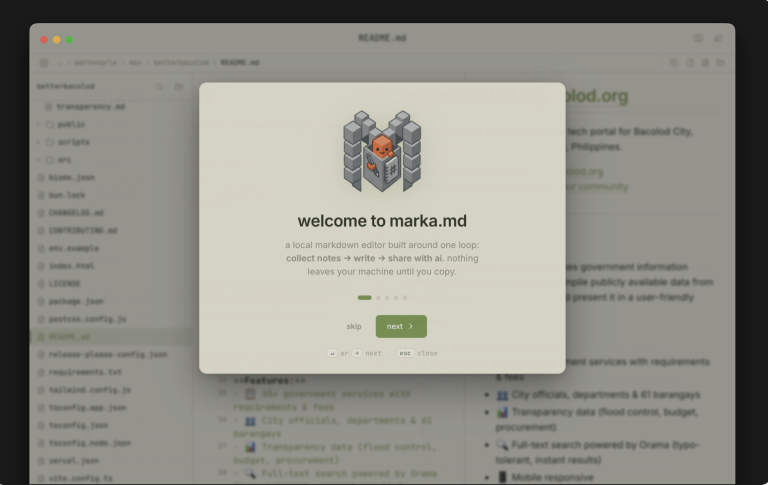Skip the welcome onboarding
The width and height of the screenshot is (768, 485).
pos(354,326)
